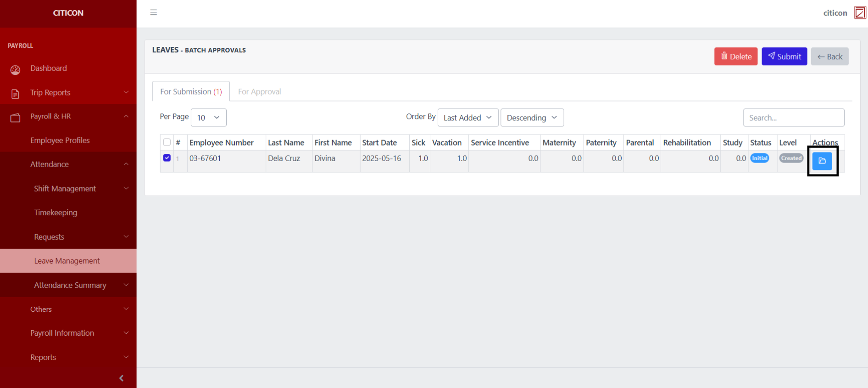This screenshot has height=388, width=868.
Task: Click the Dashboard gauge icon in sidebar
Action: click(x=15, y=69)
